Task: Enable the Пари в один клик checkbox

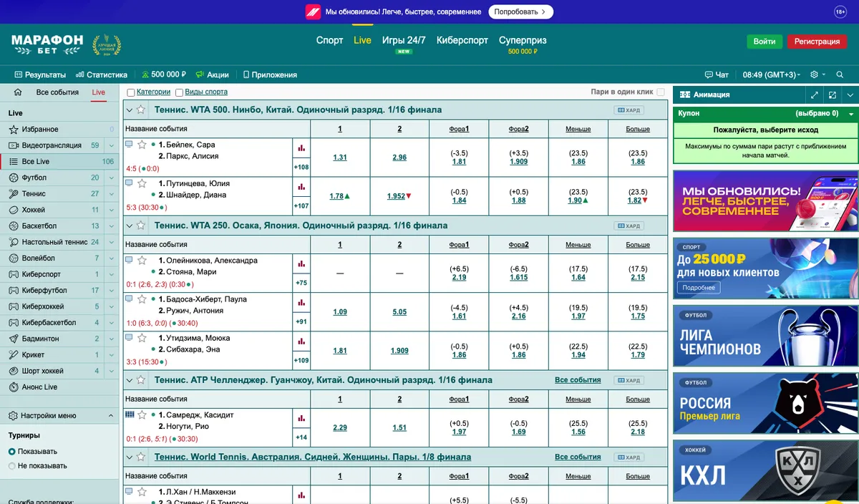Action: [661, 92]
